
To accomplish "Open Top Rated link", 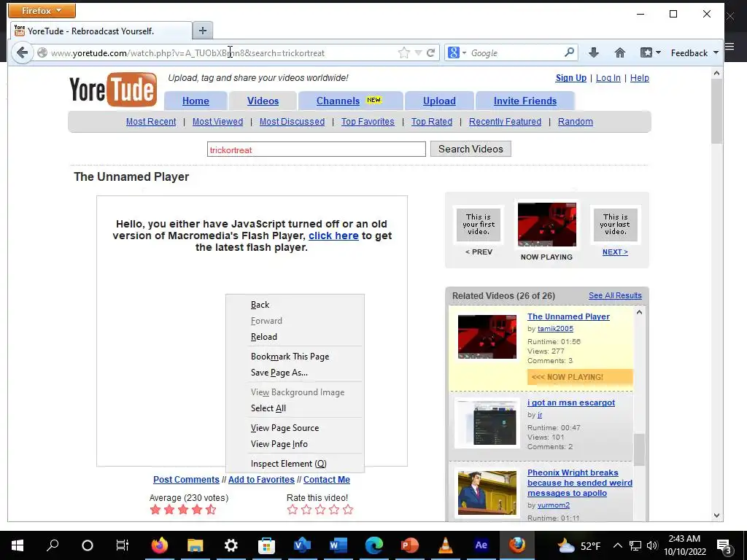I will coord(432,122).
